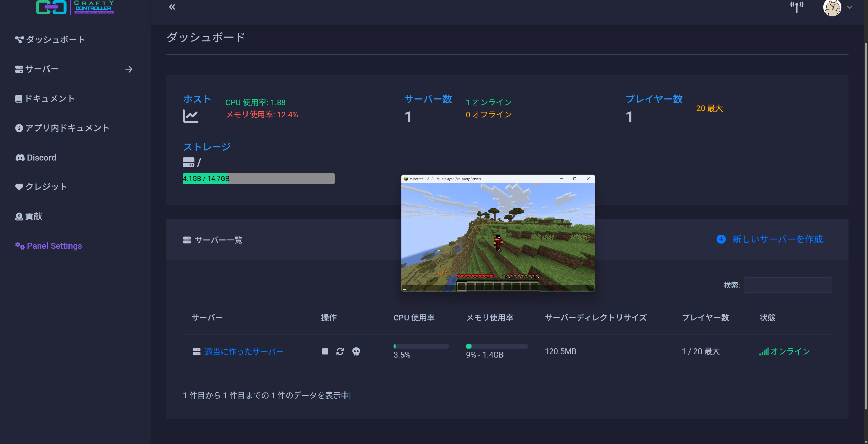
Task: Open user avatar dropdown menu
Action: pyautogui.click(x=832, y=7)
